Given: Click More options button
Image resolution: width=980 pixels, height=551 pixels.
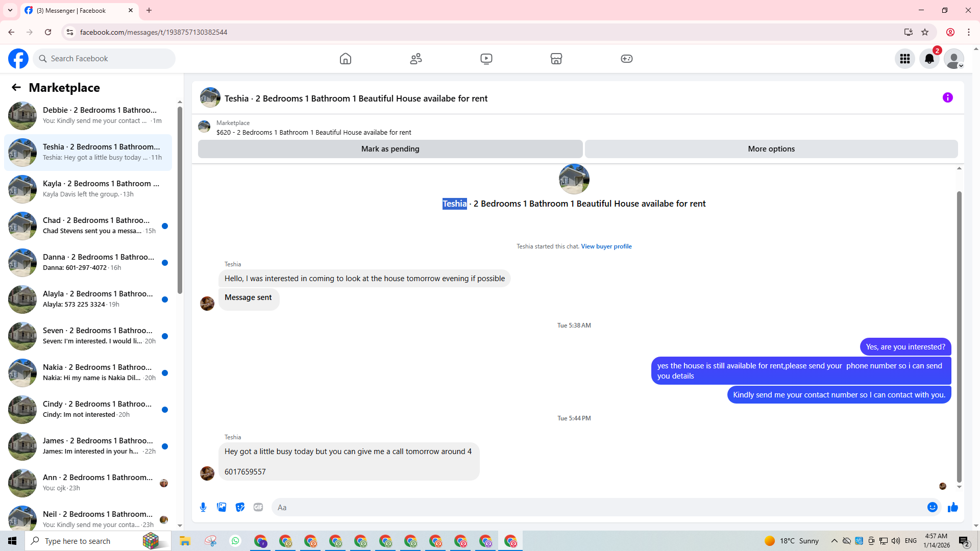Looking at the screenshot, I should (771, 149).
